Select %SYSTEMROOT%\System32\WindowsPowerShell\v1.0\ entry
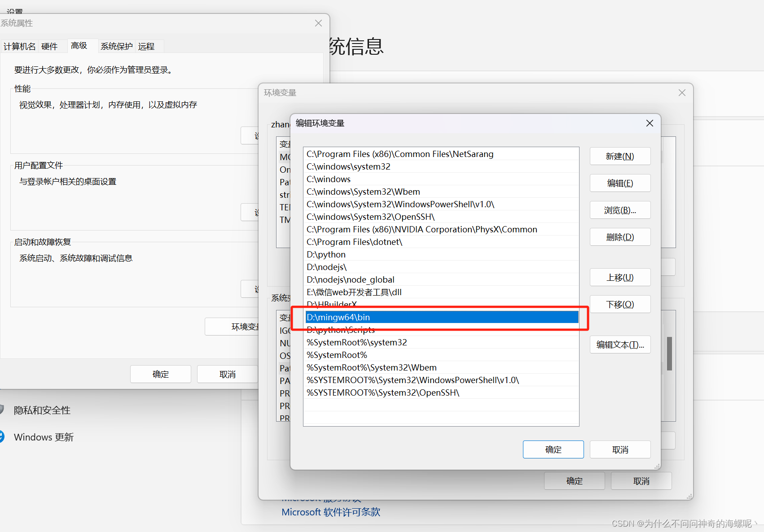Screen dimensions: 764x532 click(441, 380)
